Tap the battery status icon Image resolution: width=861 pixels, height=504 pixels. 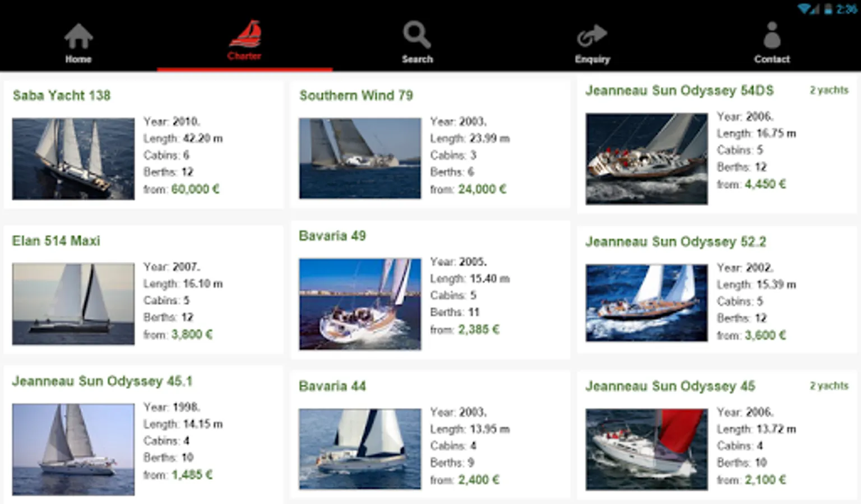point(827,9)
